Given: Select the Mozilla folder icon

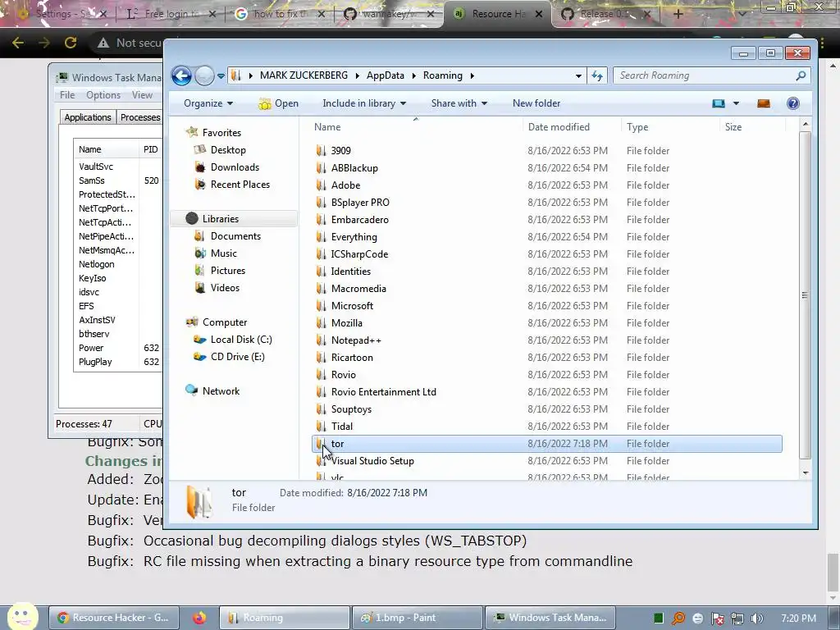Looking at the screenshot, I should 321,323.
